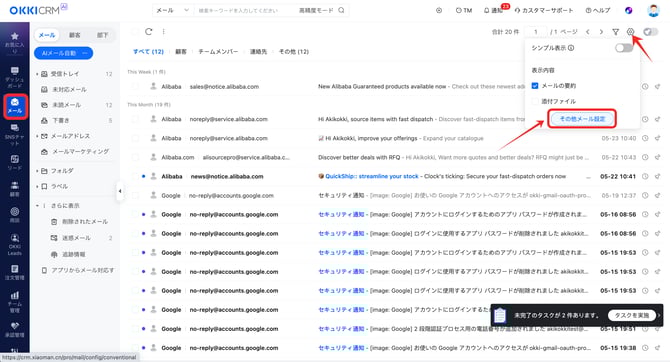
Task: Open カスタマーサポート link
Action: coord(544,10)
